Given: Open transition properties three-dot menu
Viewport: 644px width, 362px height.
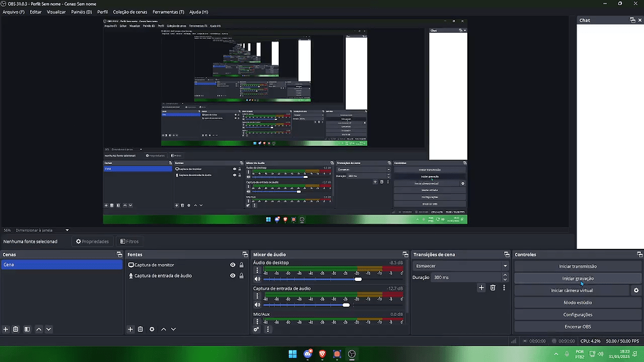Looking at the screenshot, I should coord(504,288).
